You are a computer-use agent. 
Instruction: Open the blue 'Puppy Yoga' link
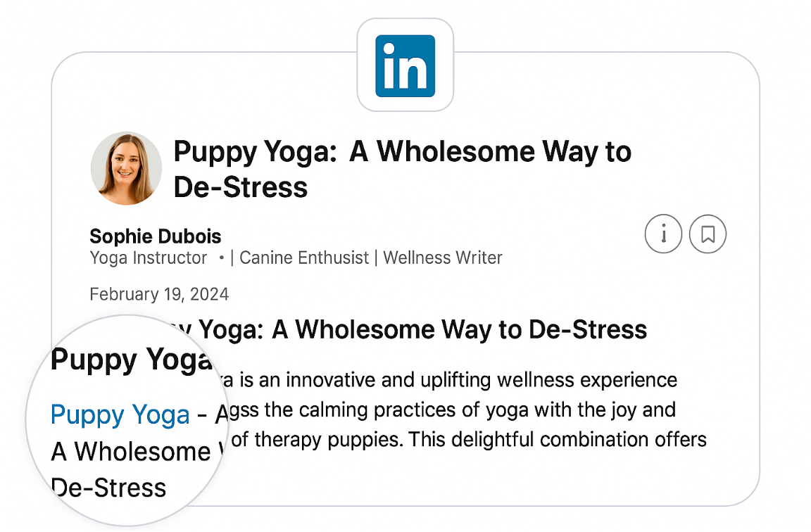coord(120,414)
